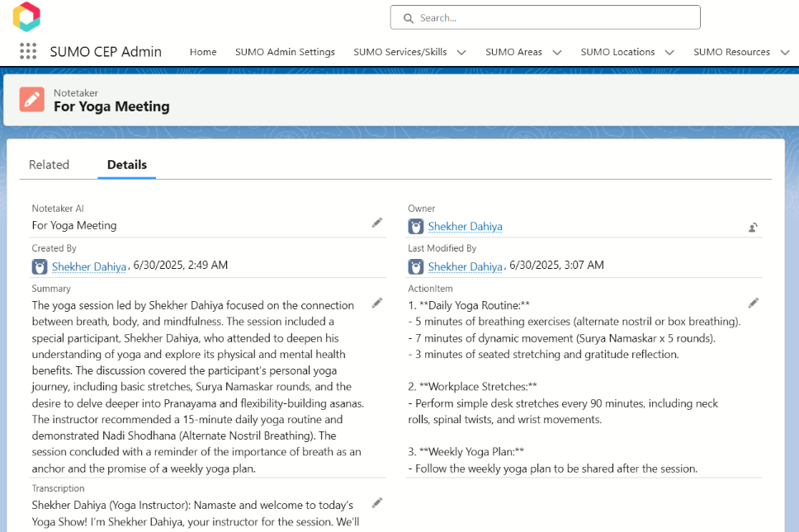This screenshot has height=532, width=799.
Task: Click the **Workplace Stretches:** line
Action: coord(472,386)
